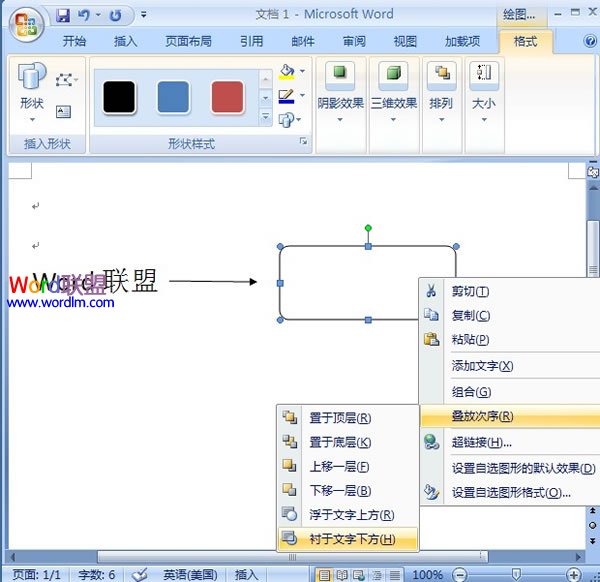Choose 复制(C) from context menu

pyautogui.click(x=510, y=316)
